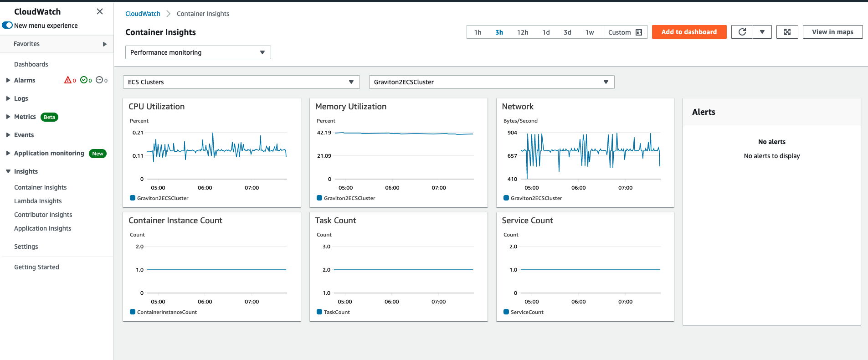Click the Add to dashboard button
This screenshot has width=868, height=360.
click(x=689, y=32)
